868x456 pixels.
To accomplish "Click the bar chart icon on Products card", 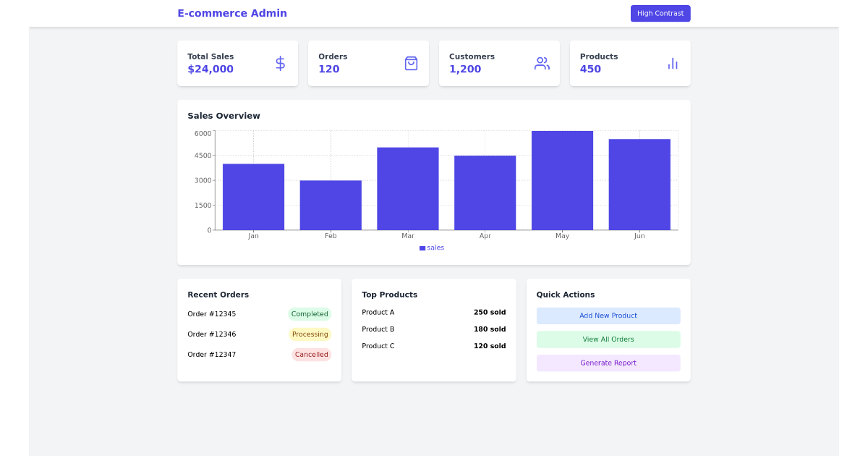I will coord(673,63).
